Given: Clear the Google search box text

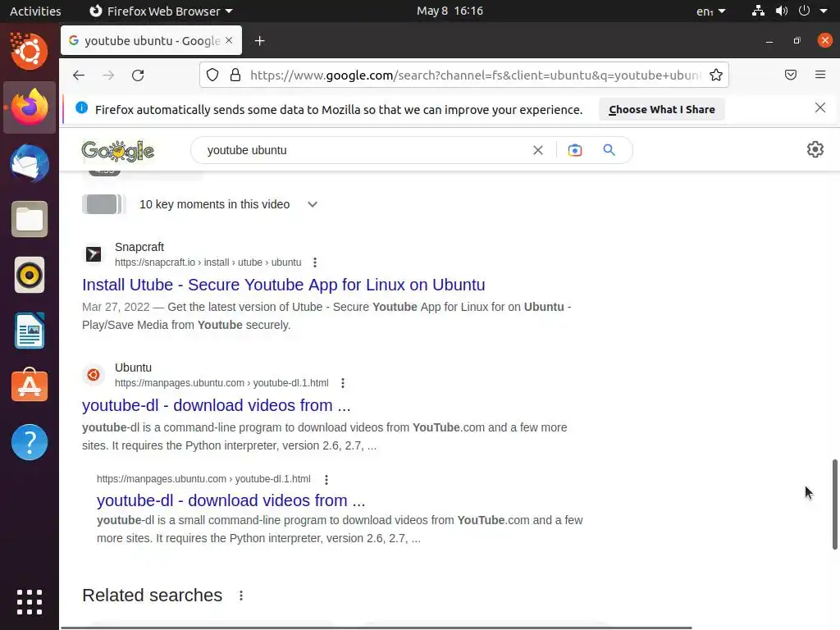Looking at the screenshot, I should click(x=538, y=151).
